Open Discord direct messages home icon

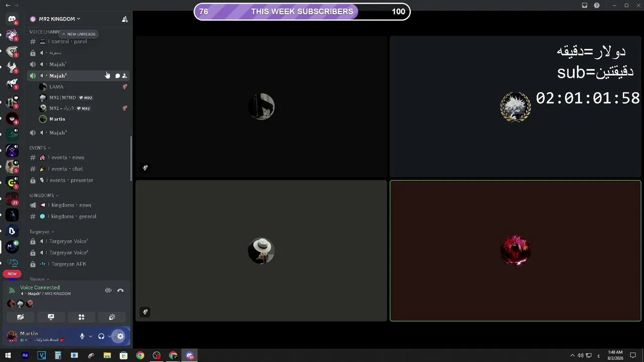(12, 19)
